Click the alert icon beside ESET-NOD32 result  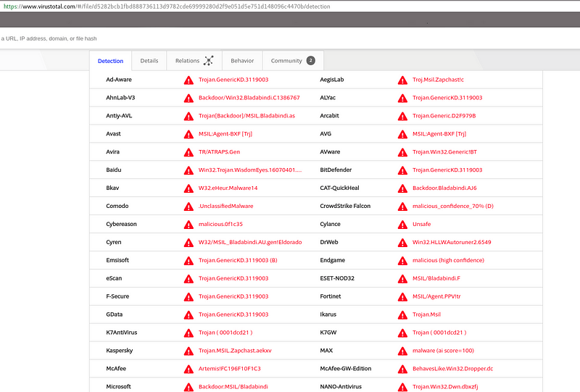[x=402, y=278]
